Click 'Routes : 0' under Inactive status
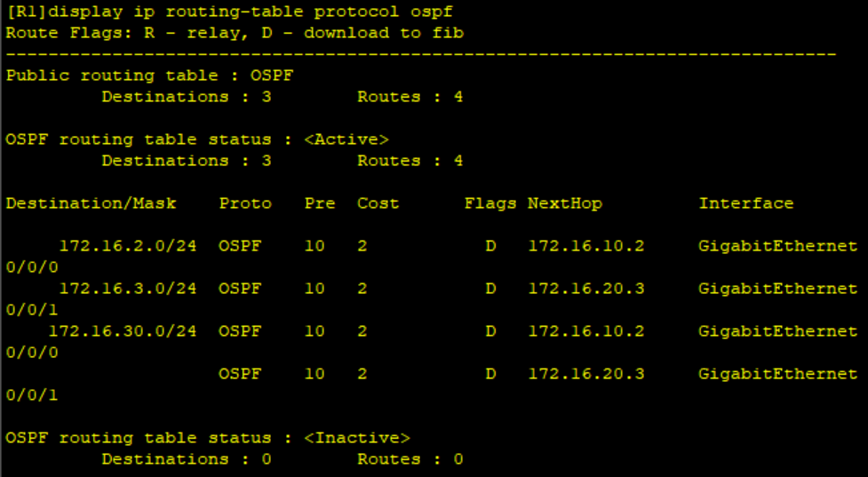 (x=410, y=459)
